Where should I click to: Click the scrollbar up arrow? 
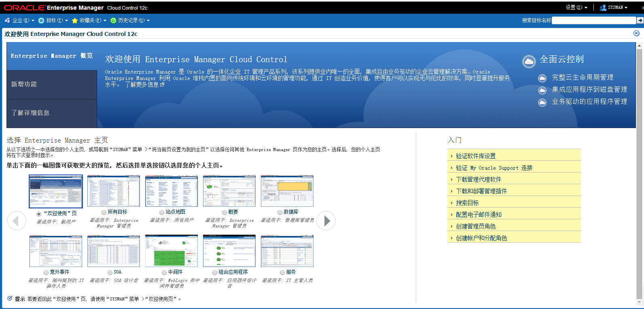[x=640, y=46]
